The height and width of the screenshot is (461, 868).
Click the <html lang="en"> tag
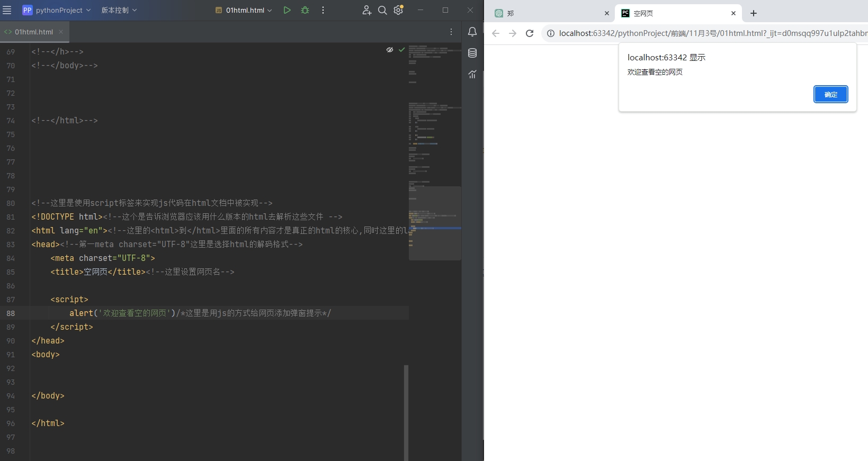(x=69, y=231)
